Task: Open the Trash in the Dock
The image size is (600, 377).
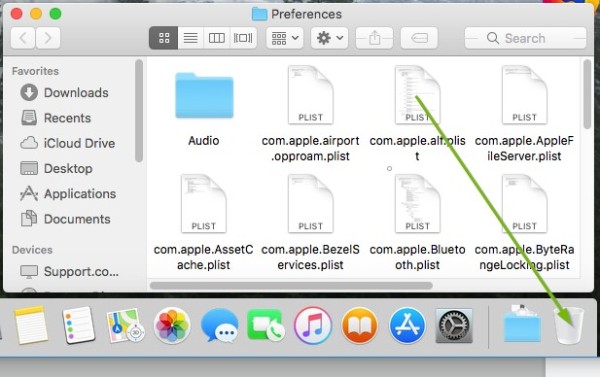Action: [x=569, y=325]
